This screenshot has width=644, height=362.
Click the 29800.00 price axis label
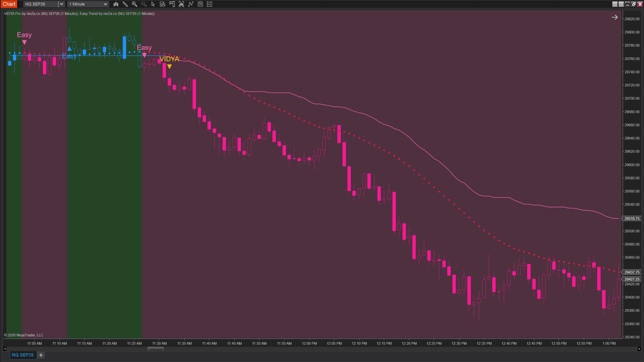632,32
